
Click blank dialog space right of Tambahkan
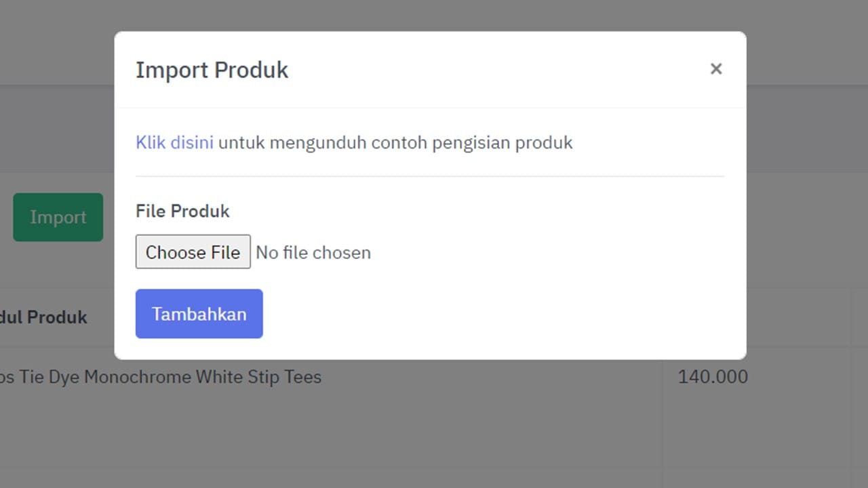point(475,314)
